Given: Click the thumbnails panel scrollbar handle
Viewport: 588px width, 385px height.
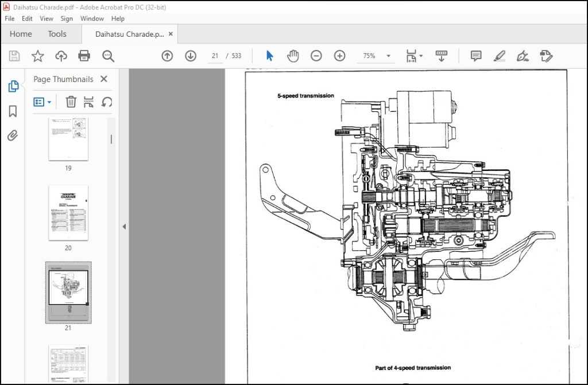Looking at the screenshot, I should [111, 139].
